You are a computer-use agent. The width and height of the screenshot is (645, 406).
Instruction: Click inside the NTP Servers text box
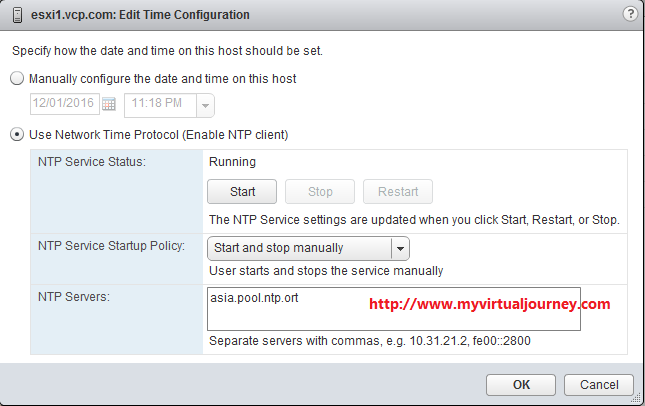pyautogui.click(x=394, y=309)
